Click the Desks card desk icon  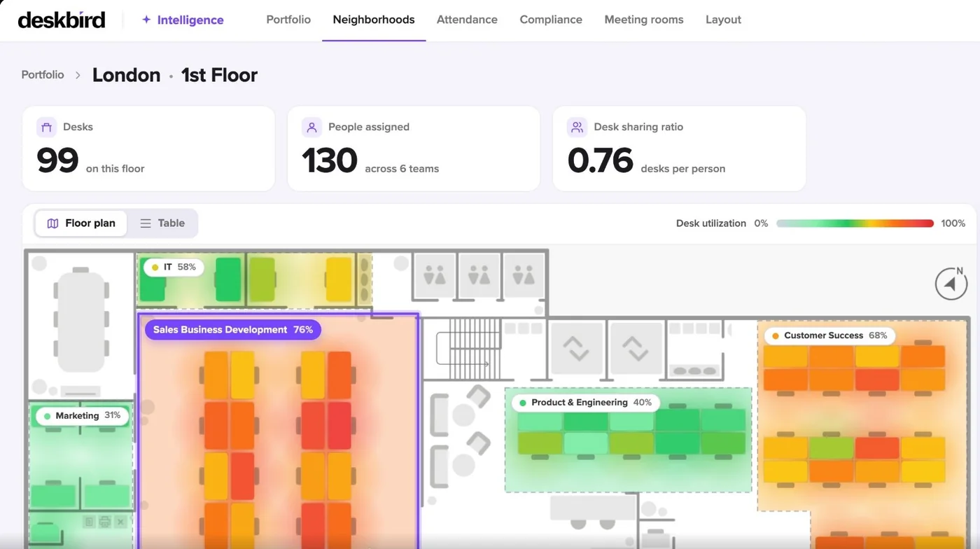click(47, 127)
